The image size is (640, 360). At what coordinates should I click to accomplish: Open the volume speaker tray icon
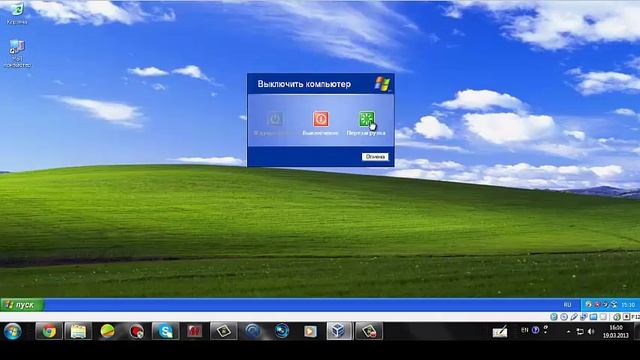pyautogui.click(x=591, y=332)
